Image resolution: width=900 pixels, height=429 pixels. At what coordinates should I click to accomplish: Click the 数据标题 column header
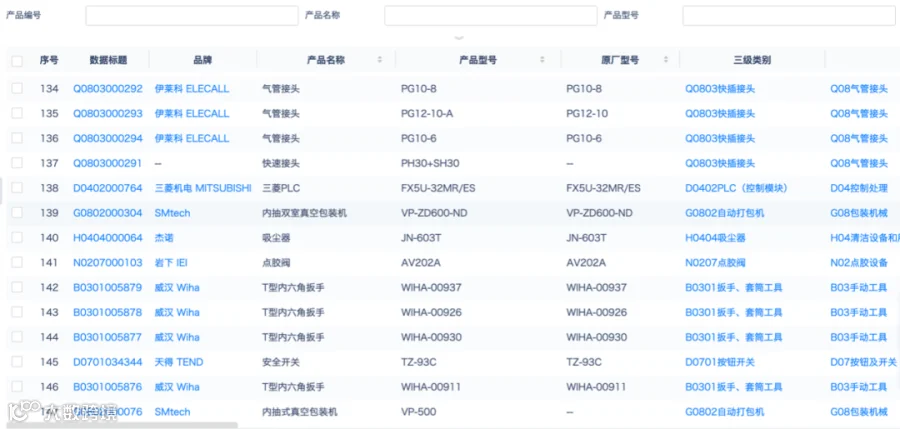pos(108,60)
